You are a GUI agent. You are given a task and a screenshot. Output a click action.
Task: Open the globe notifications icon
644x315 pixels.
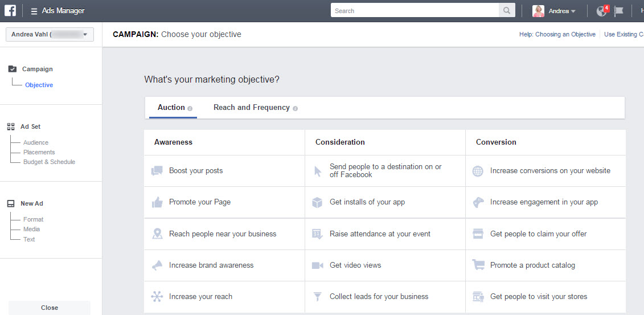point(601,11)
